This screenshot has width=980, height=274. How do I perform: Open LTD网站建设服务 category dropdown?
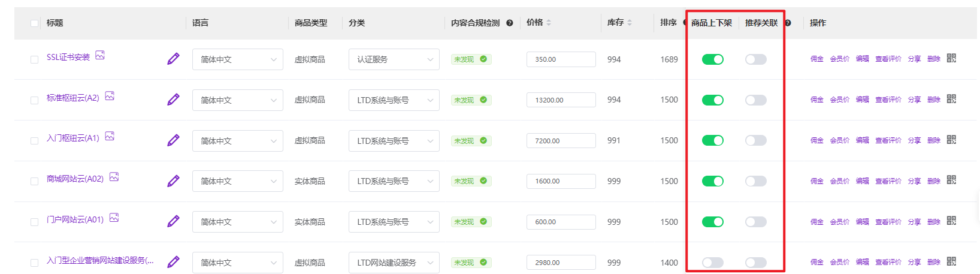point(394,263)
